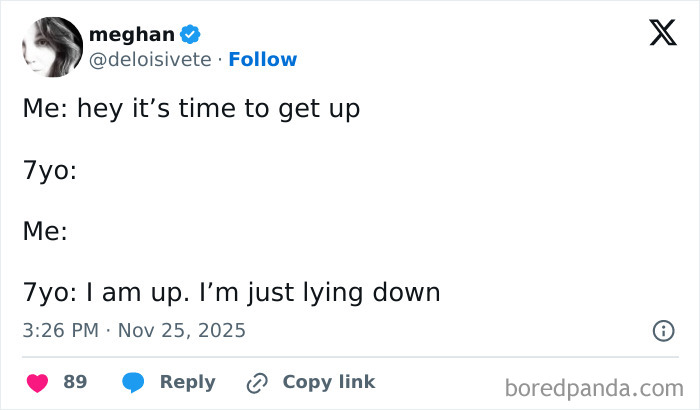Click the chain link icon
The width and height of the screenshot is (700, 410).
(x=258, y=382)
